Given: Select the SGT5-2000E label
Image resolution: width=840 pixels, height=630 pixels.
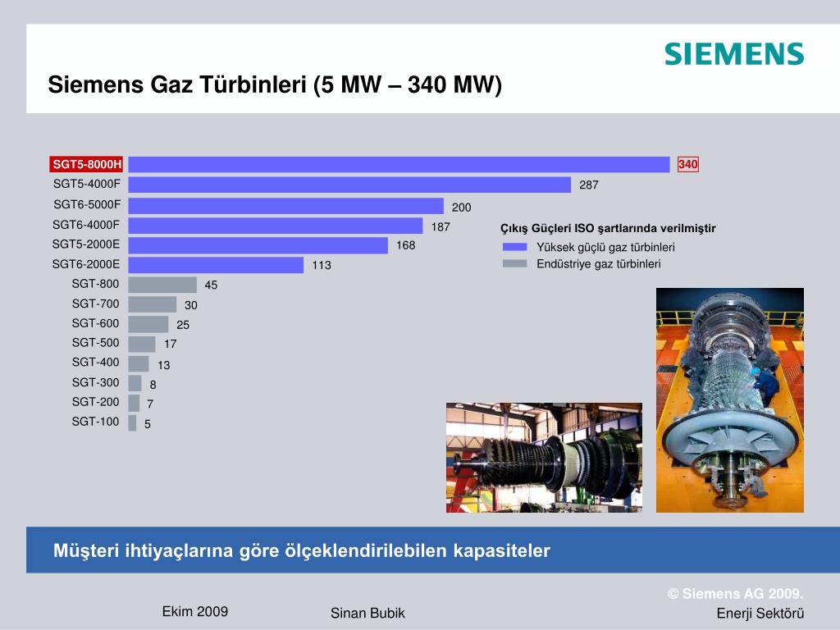Looking at the screenshot, I should 86,244.
